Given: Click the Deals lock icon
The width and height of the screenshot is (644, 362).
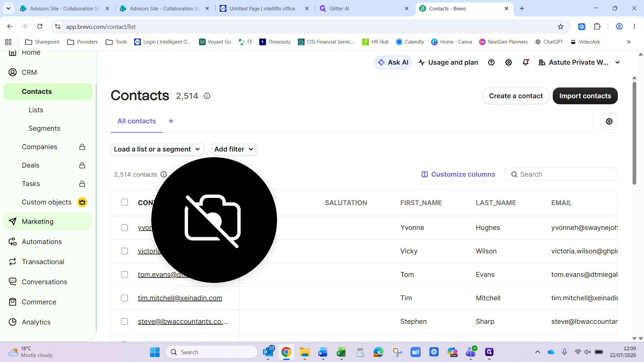Looking at the screenshot, I should [82, 165].
